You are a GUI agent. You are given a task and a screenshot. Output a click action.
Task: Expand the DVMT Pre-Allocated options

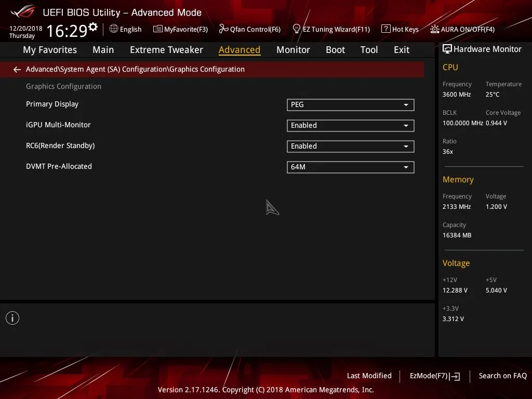pos(350,167)
